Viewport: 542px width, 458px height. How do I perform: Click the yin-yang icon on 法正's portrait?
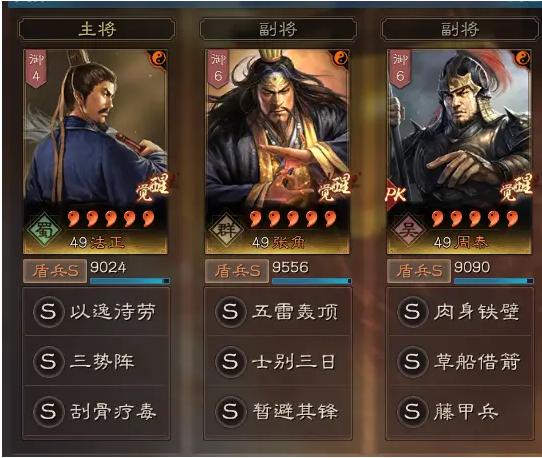tap(157, 58)
